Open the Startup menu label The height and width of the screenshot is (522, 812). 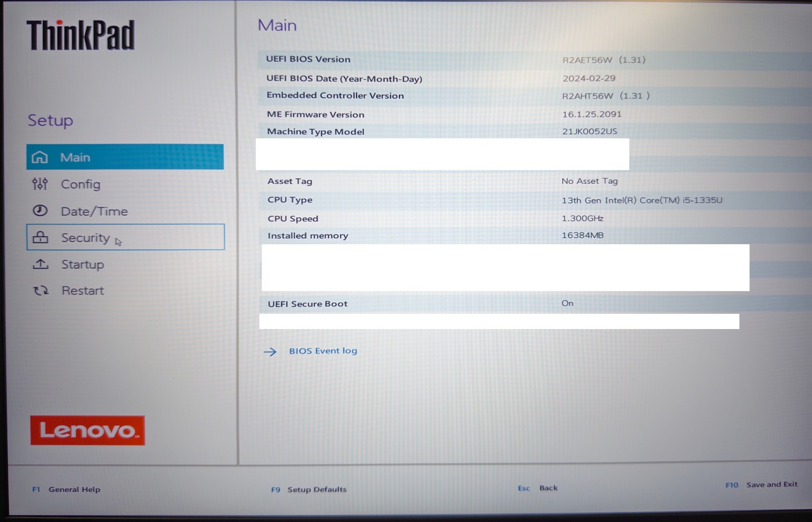(x=83, y=265)
